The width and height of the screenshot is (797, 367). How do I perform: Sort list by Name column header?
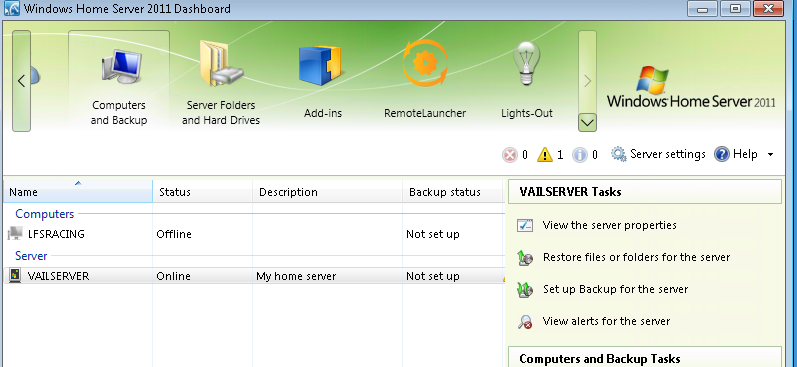pos(78,192)
